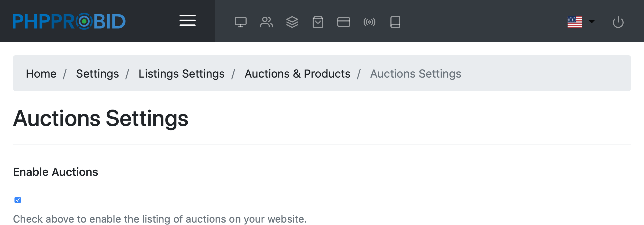Toggle the hamburger sidebar menu

pos(188,21)
